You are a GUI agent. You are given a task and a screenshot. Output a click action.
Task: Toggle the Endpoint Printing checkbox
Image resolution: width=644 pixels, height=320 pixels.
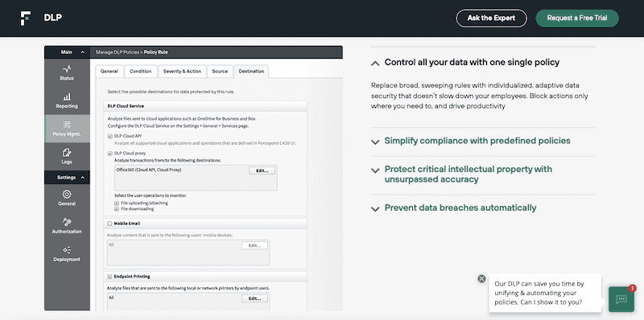point(109,277)
